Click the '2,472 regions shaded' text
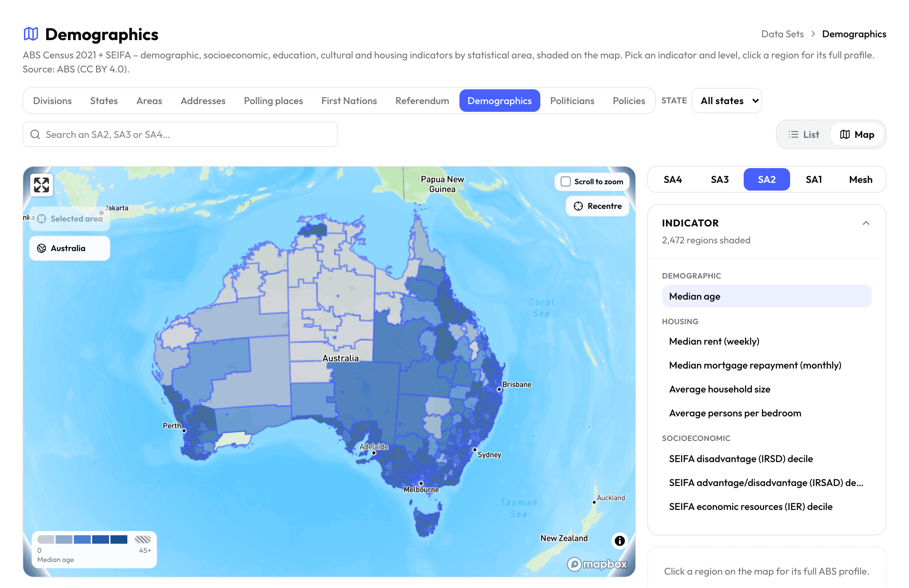 click(706, 240)
